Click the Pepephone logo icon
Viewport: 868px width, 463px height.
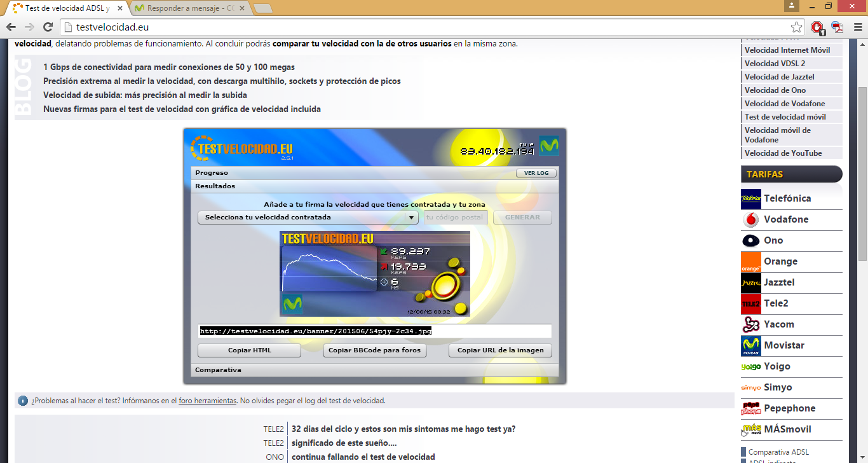(751, 409)
